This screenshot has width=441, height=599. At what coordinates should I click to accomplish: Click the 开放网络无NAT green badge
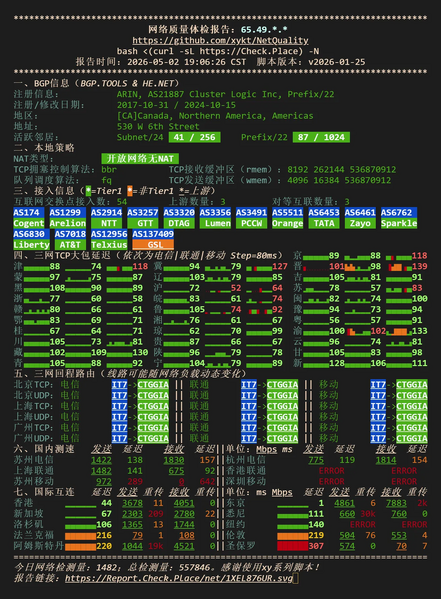tap(140, 159)
